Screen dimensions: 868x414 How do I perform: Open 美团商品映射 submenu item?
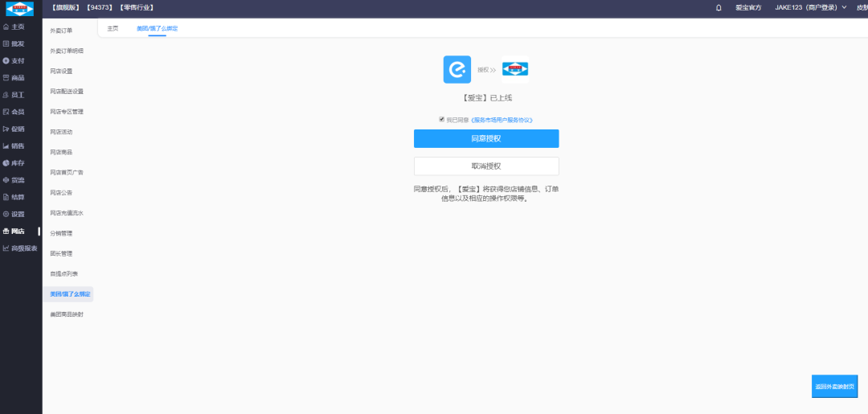[67, 314]
